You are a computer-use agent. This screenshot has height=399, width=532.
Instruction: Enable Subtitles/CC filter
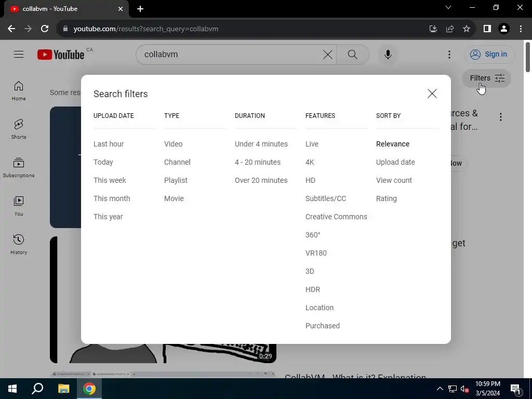pyautogui.click(x=326, y=198)
